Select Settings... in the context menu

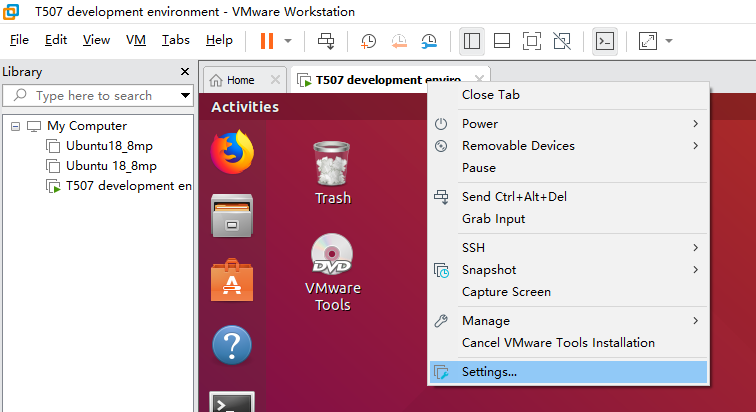489,372
